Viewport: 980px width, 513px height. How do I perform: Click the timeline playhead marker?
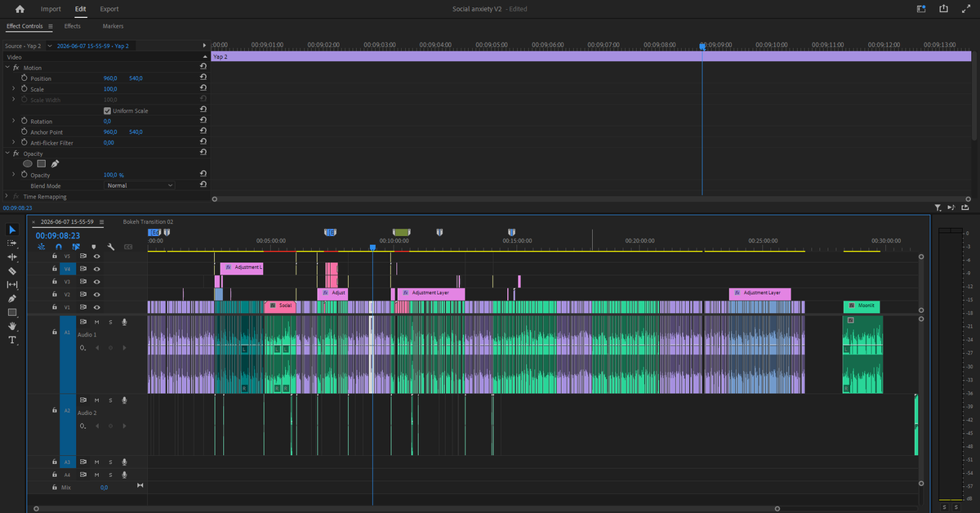(x=372, y=248)
